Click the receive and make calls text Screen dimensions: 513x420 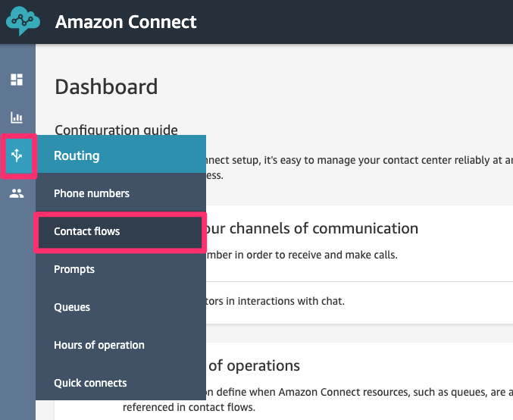coord(302,255)
